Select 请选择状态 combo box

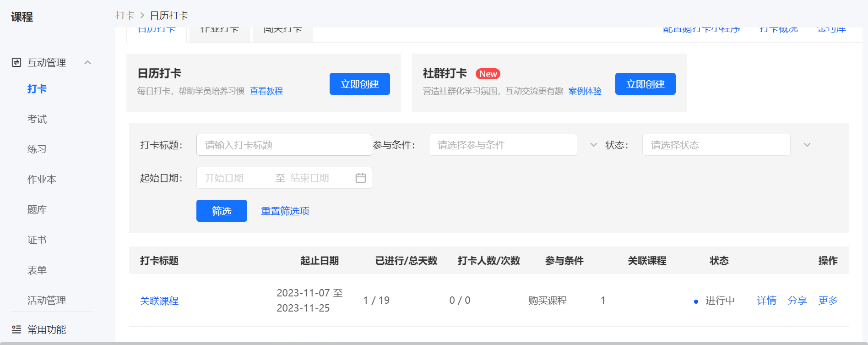coord(716,145)
